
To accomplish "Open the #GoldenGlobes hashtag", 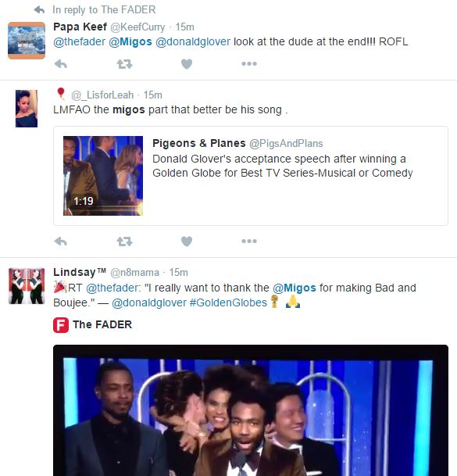I will [228, 302].
